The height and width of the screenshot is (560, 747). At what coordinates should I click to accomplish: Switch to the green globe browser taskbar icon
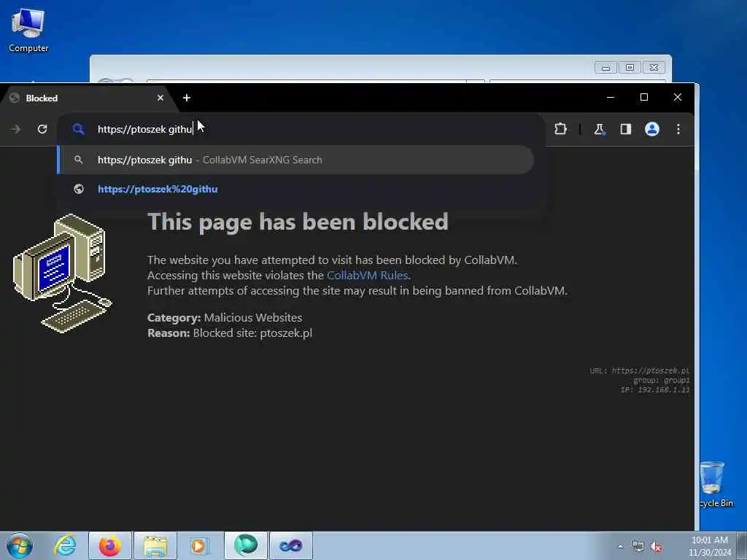(x=246, y=545)
